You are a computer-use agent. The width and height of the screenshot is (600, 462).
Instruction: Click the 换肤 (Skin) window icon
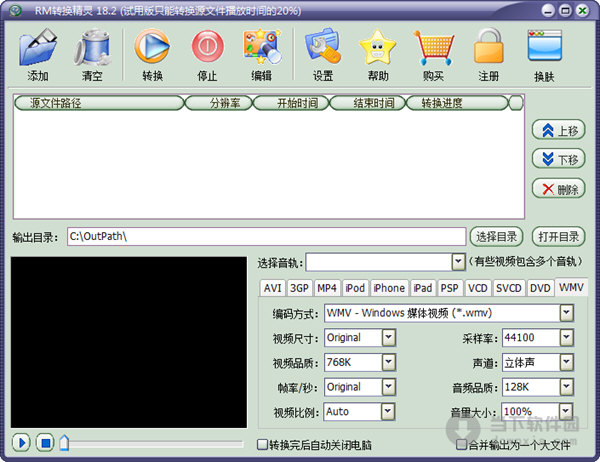click(x=545, y=46)
